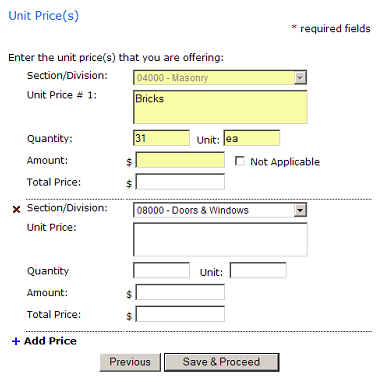The height and width of the screenshot is (382, 377).
Task: Click the blue plus Add Price icon
Action: 16,341
